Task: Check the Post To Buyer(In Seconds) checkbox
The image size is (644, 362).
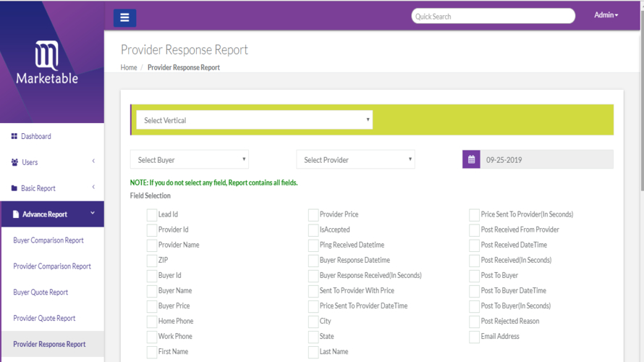Action: (x=475, y=306)
